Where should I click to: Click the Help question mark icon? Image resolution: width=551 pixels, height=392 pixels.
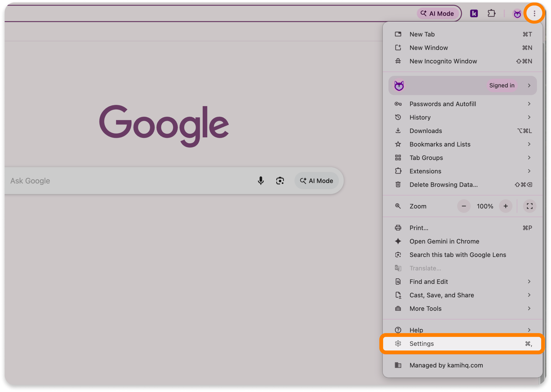(x=398, y=330)
